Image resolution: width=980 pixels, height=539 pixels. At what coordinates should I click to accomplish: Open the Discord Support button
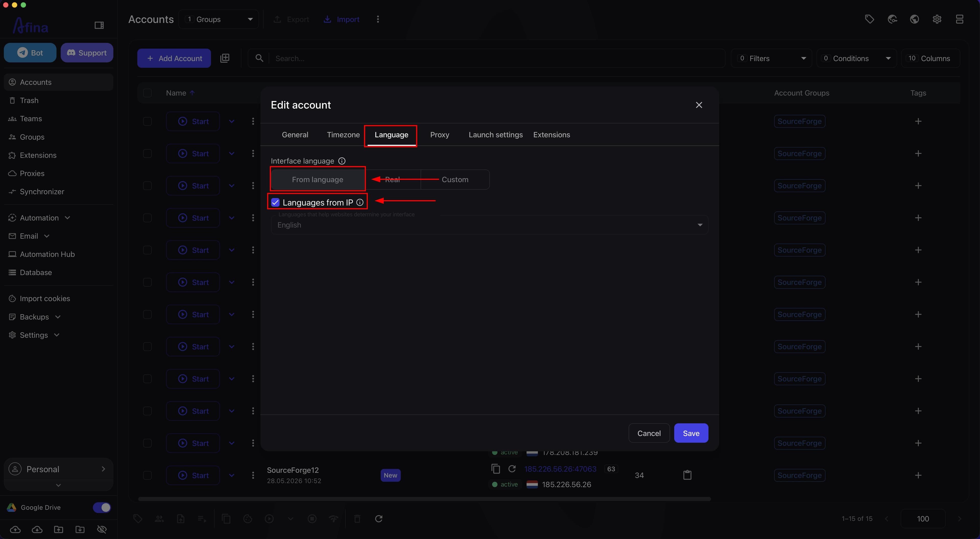pyautogui.click(x=87, y=53)
